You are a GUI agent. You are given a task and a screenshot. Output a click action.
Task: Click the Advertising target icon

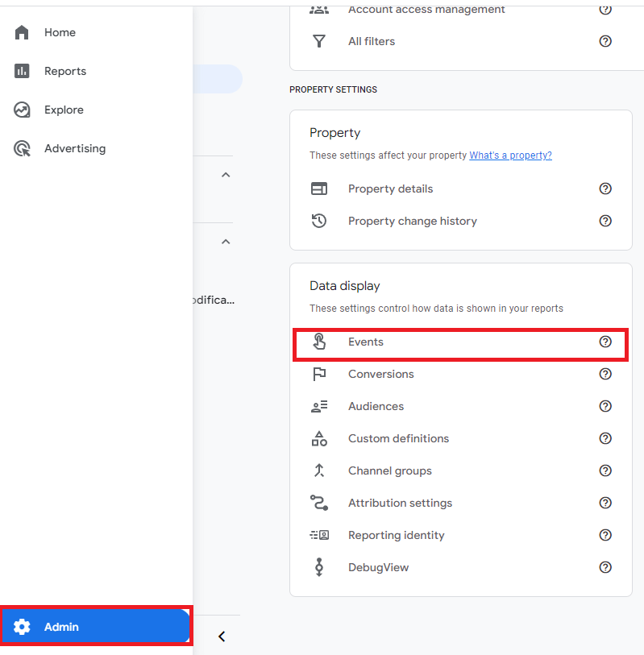pyautogui.click(x=22, y=148)
